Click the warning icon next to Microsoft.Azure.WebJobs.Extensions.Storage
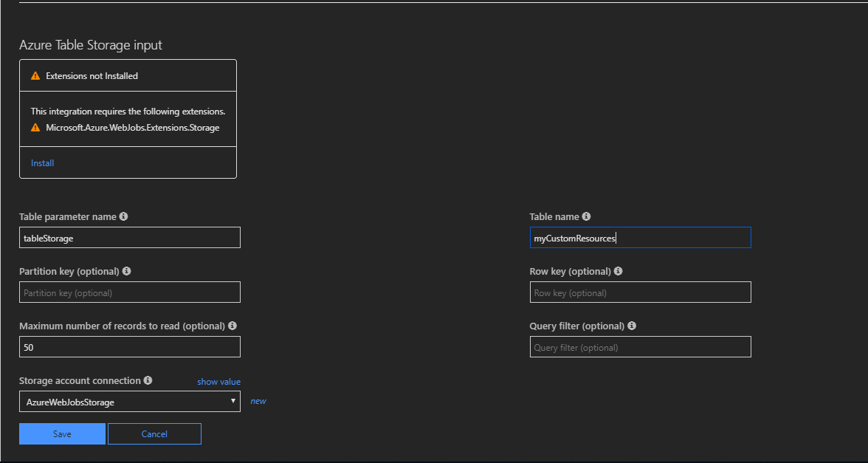 pos(35,127)
